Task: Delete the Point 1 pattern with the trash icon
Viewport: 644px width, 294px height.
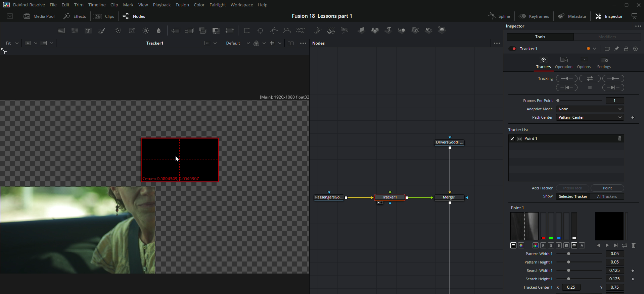Action: click(634, 245)
